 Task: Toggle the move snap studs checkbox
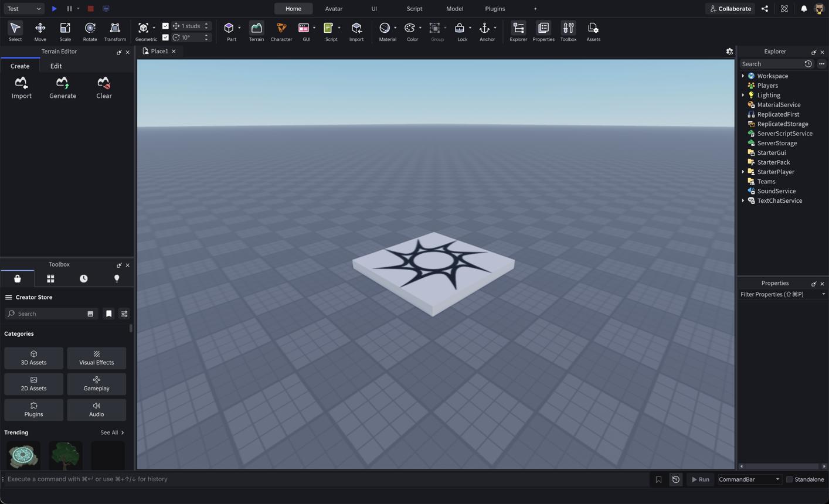point(165,26)
